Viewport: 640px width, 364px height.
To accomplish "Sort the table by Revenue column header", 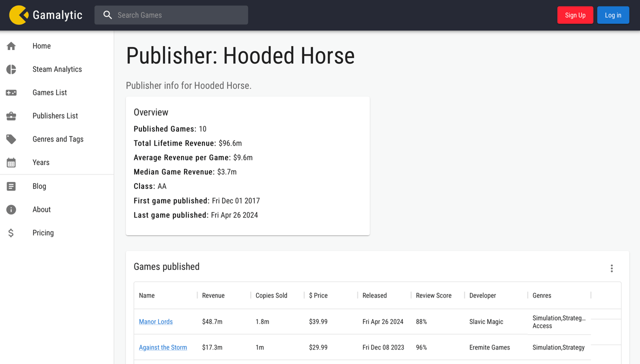I will click(213, 295).
